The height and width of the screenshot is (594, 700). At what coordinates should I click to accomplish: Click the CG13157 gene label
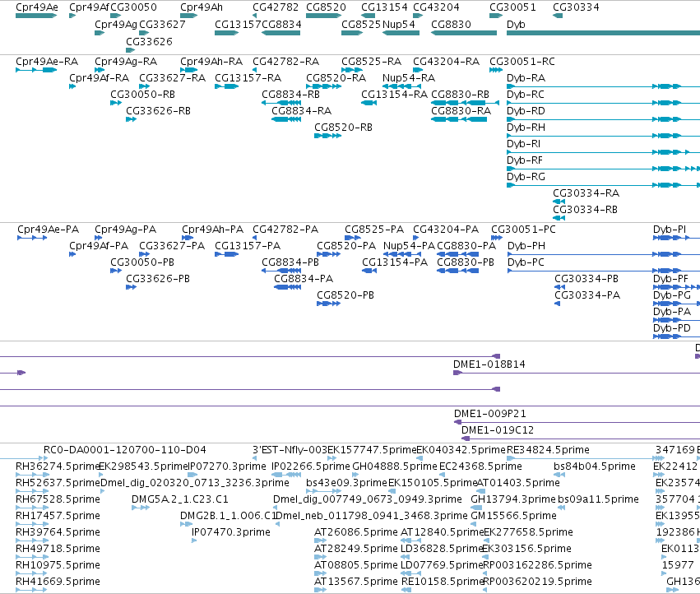(238, 24)
